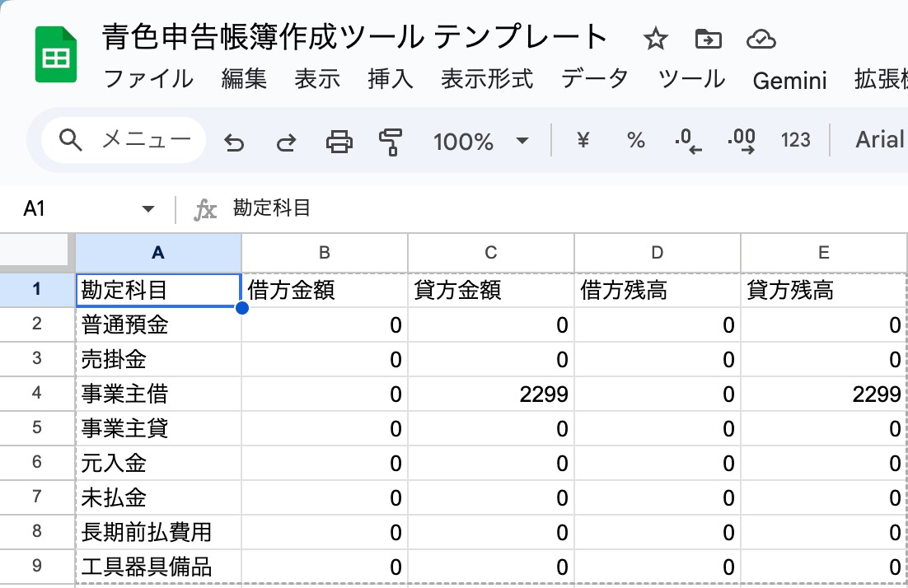Open the ツール menu
Image resolution: width=908 pixels, height=588 pixels.
(x=691, y=79)
